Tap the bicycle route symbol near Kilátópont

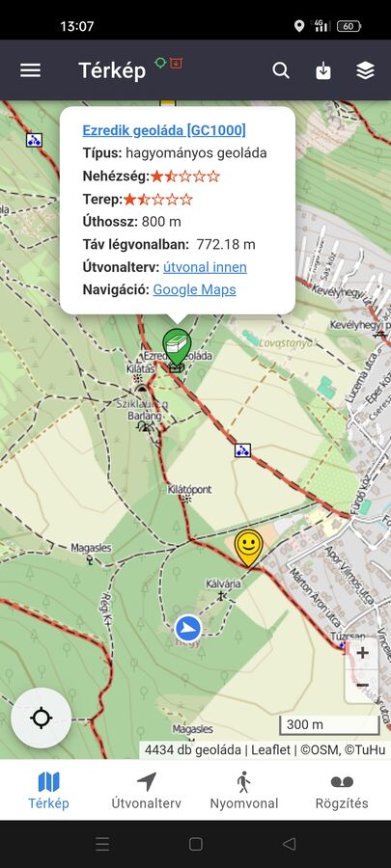point(242,450)
